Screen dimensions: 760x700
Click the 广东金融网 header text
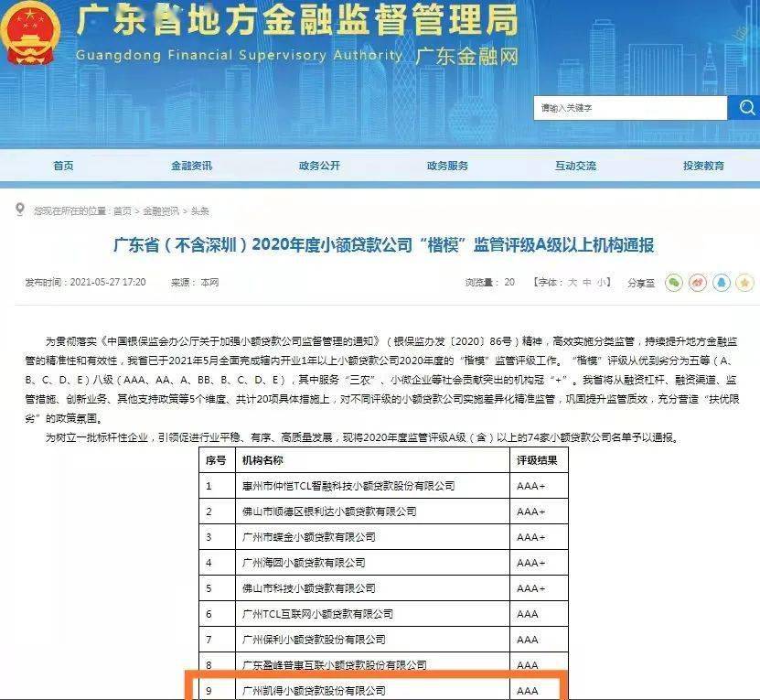point(466,56)
